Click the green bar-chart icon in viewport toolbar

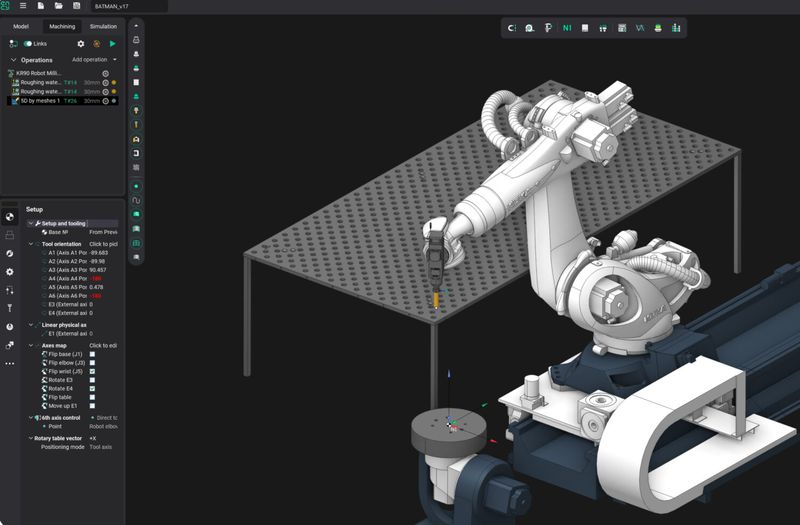point(676,28)
